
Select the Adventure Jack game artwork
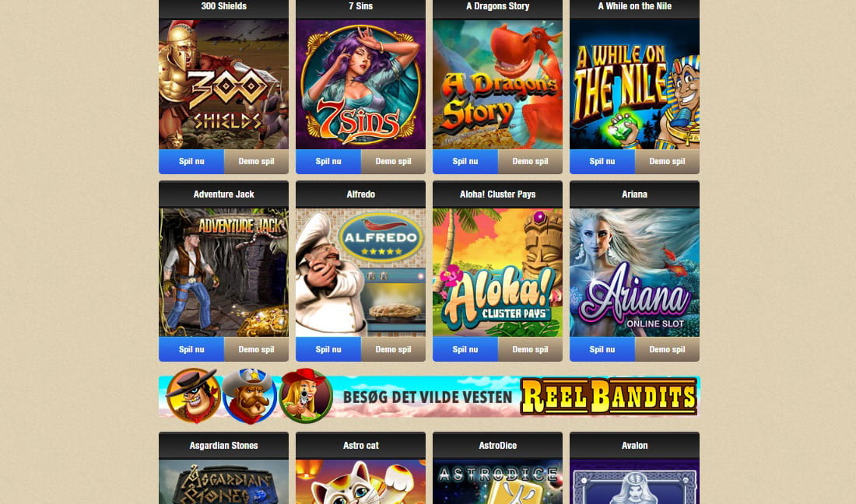click(224, 273)
